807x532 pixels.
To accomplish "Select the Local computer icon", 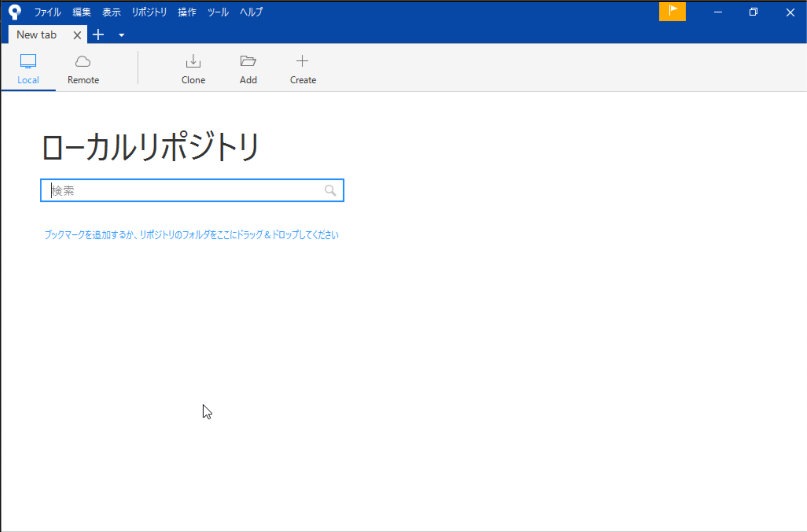I will [28, 61].
